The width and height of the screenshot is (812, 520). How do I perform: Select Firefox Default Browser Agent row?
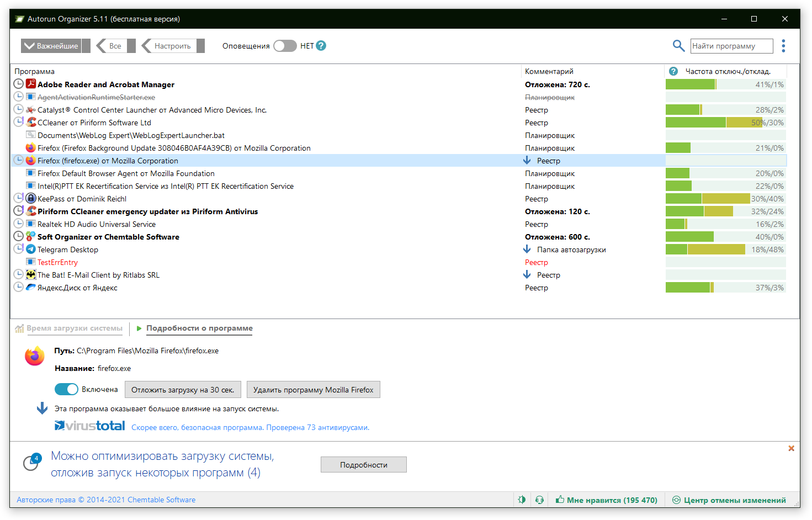[x=399, y=173]
